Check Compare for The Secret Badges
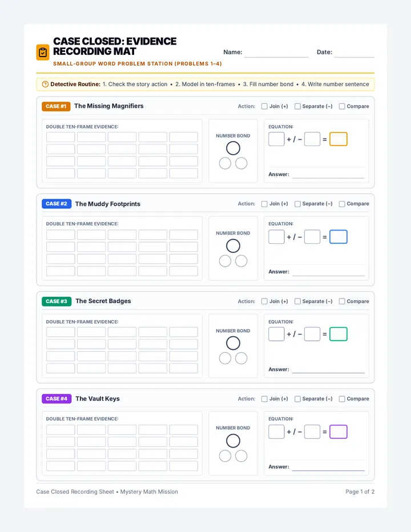The height and width of the screenshot is (532, 411). coord(342,301)
